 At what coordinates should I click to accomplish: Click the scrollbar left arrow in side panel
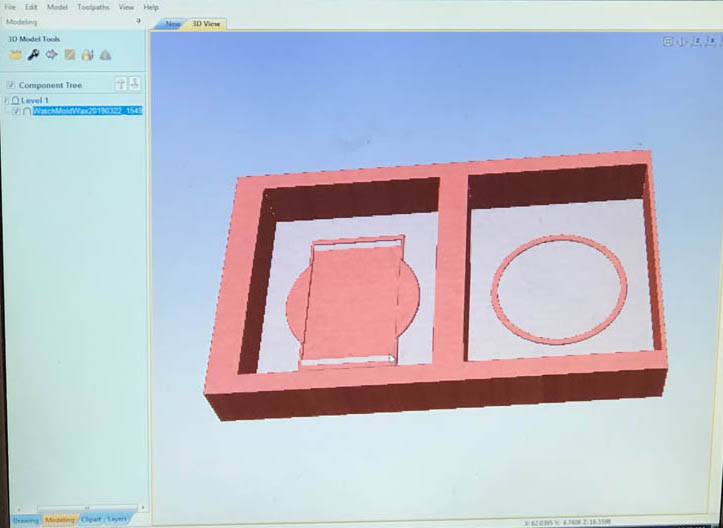(x=18, y=508)
